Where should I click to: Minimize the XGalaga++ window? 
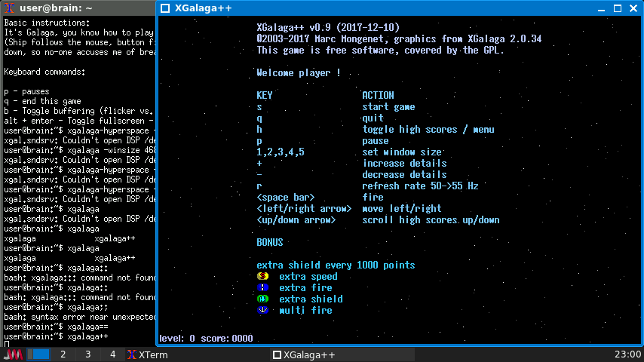[600, 9]
